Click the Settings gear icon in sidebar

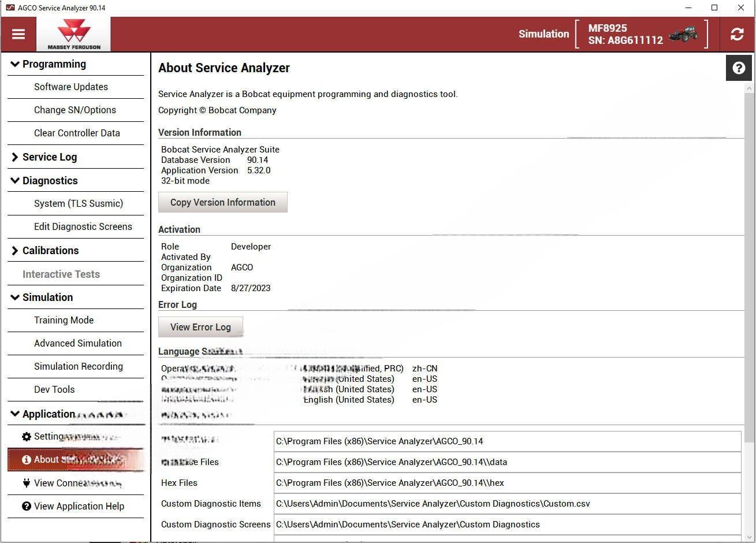(x=26, y=437)
